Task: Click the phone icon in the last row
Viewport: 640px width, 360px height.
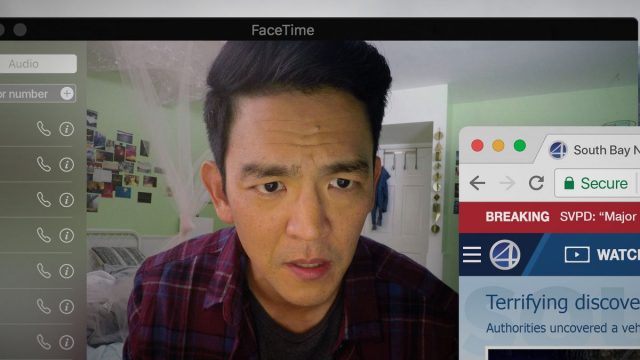Action: click(x=44, y=342)
